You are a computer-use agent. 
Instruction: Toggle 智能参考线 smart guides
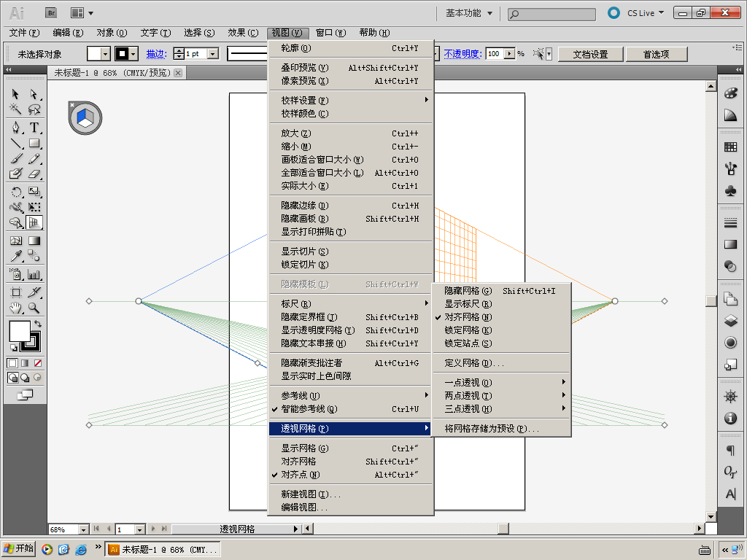309,409
